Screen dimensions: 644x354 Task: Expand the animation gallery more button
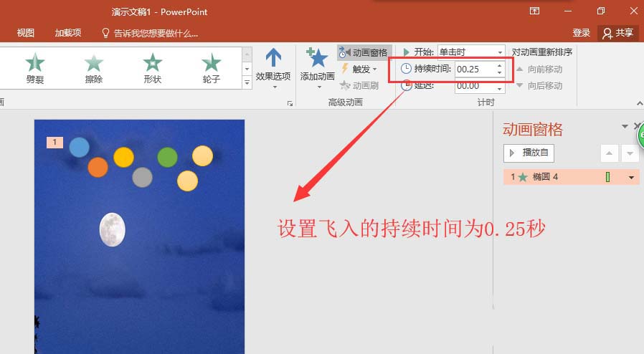pyautogui.click(x=247, y=83)
